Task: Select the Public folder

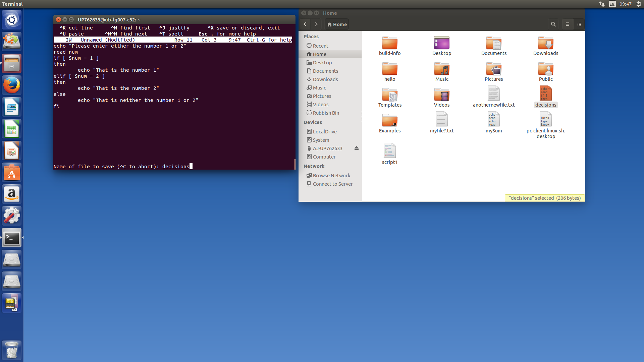Action: point(546,72)
